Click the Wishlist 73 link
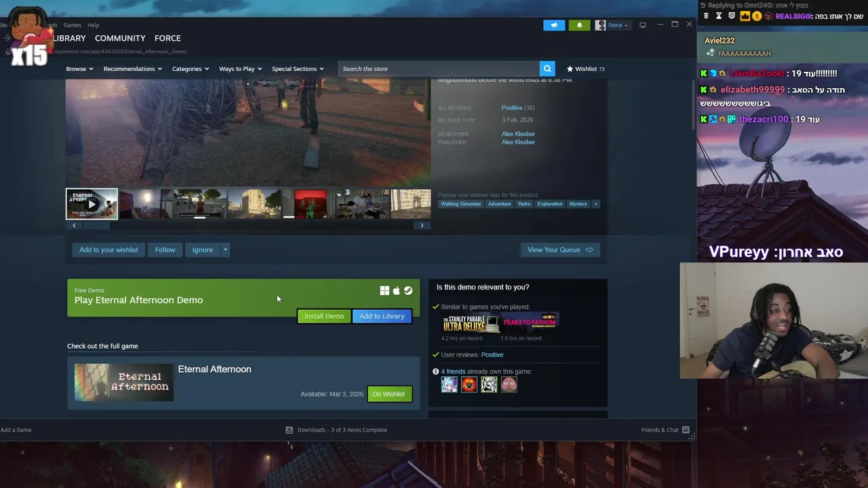Image resolution: width=868 pixels, height=488 pixels. pyautogui.click(x=586, y=68)
